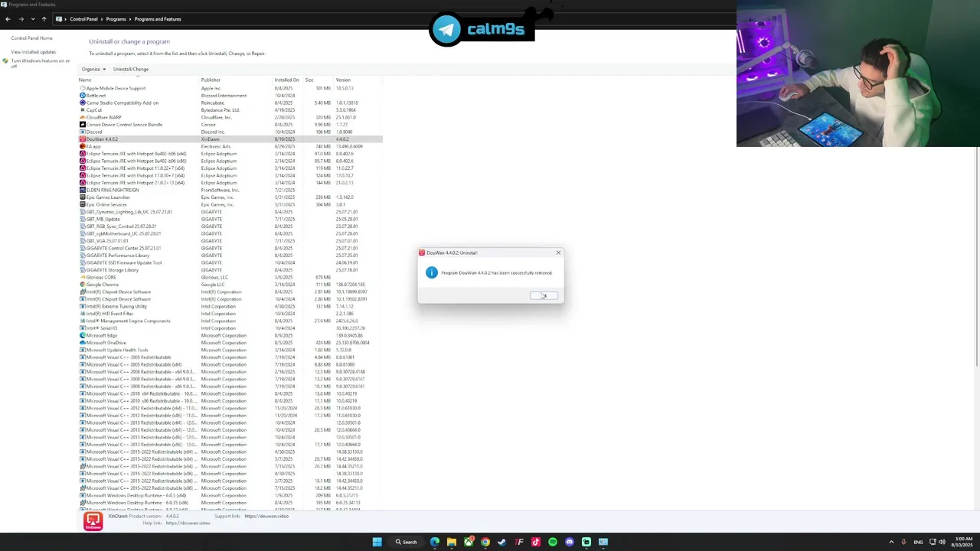The image size is (980, 551).
Task: Open File Explorer from the taskbar
Action: pyautogui.click(x=452, y=542)
